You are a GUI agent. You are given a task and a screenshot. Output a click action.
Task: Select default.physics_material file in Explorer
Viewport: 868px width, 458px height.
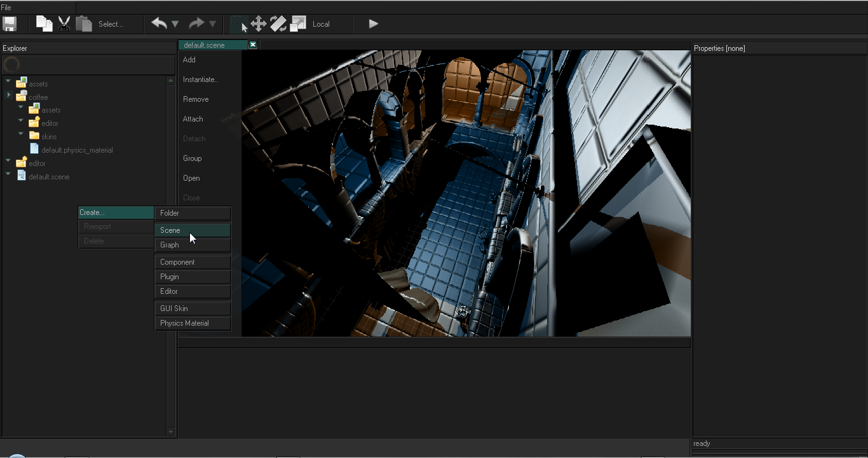(x=77, y=150)
